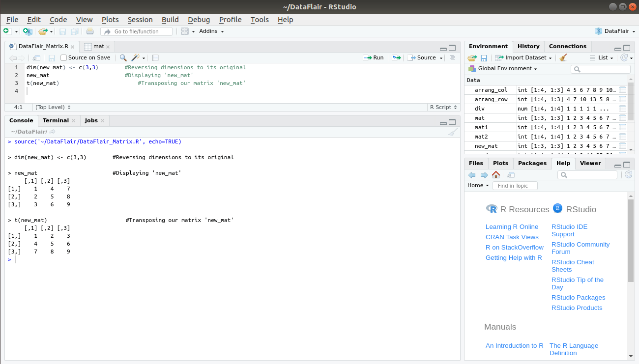
Task: Clear workspace objects with the broom icon
Action: pos(563,57)
